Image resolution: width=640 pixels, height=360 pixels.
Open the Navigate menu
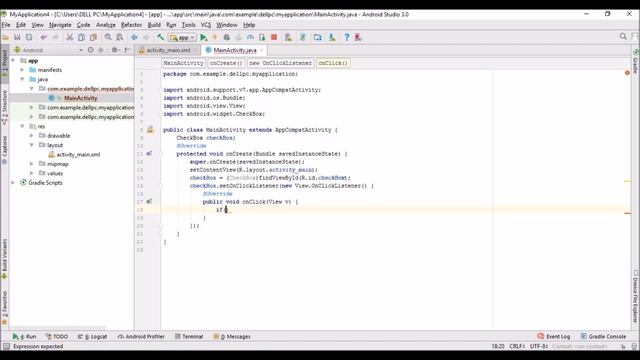click(x=60, y=25)
